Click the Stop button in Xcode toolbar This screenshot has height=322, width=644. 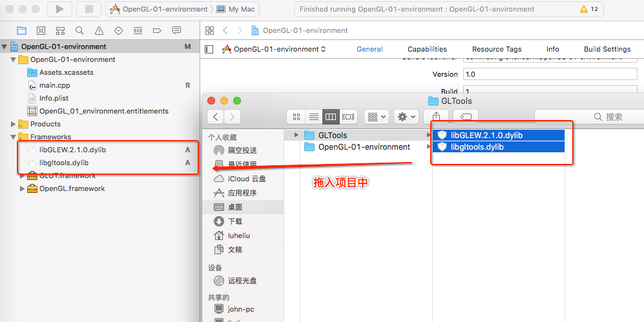[x=90, y=8]
